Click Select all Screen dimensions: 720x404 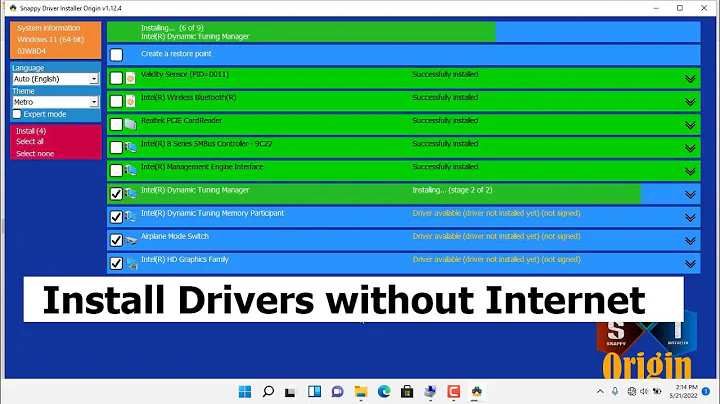point(30,141)
